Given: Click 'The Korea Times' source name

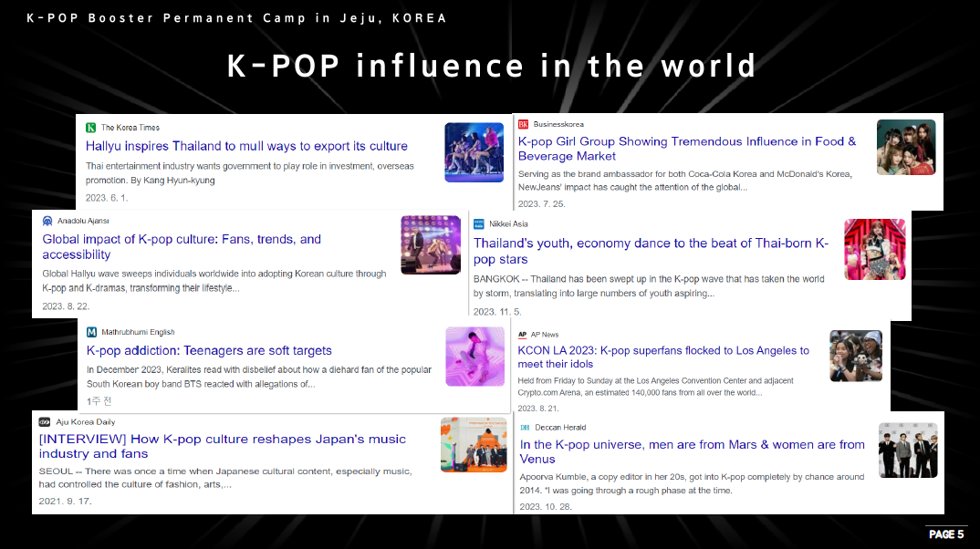Looking at the screenshot, I should tap(130, 128).
